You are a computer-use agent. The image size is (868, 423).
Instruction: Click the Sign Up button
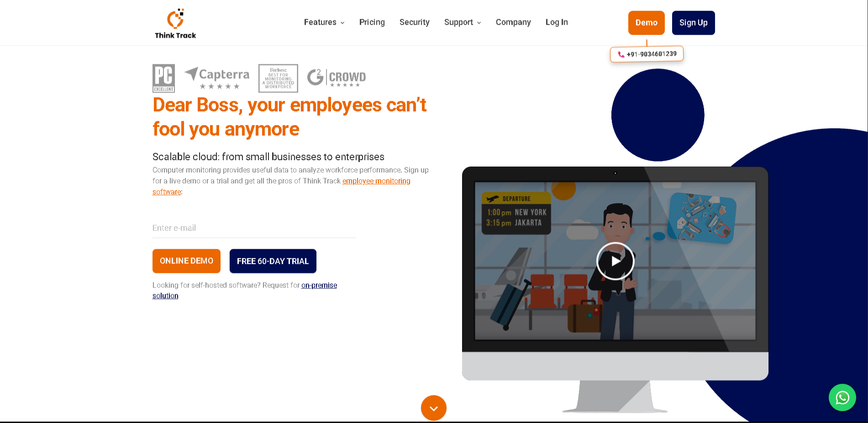(693, 22)
